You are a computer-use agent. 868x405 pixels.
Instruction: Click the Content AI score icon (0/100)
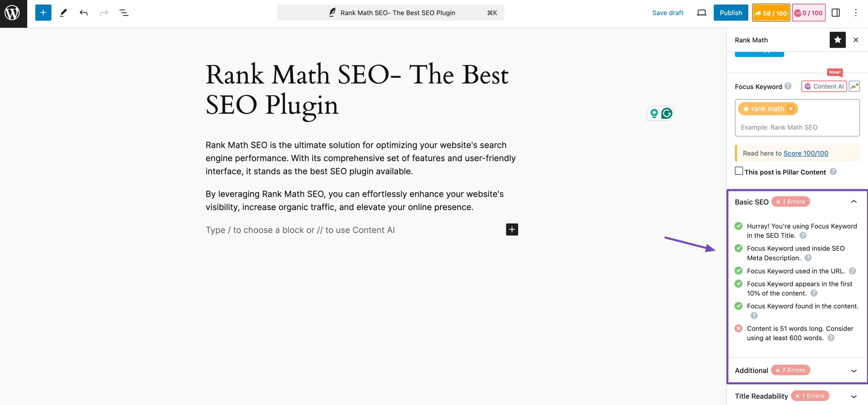pyautogui.click(x=808, y=12)
